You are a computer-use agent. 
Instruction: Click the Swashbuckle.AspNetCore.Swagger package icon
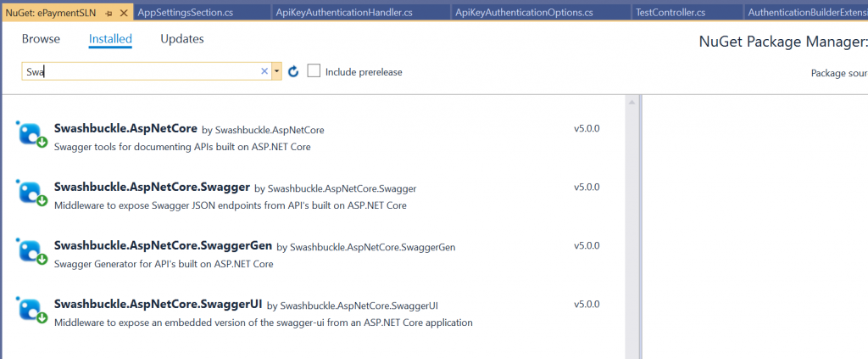point(32,193)
